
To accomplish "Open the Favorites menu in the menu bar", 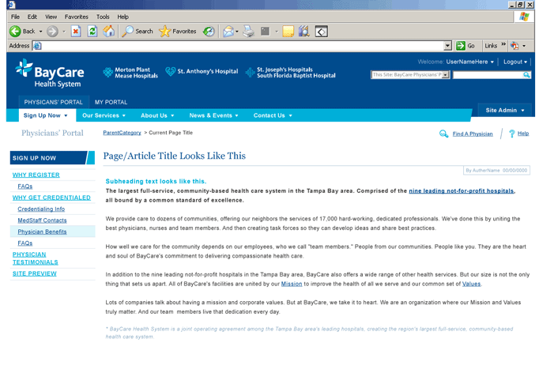I will [x=77, y=17].
